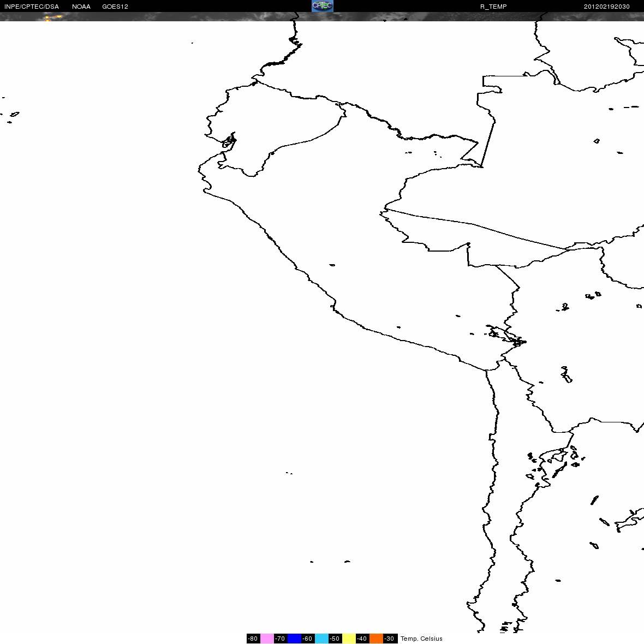Click the Temp. Celsius legend caption
The height and width of the screenshot is (644, 644).
(x=421, y=639)
